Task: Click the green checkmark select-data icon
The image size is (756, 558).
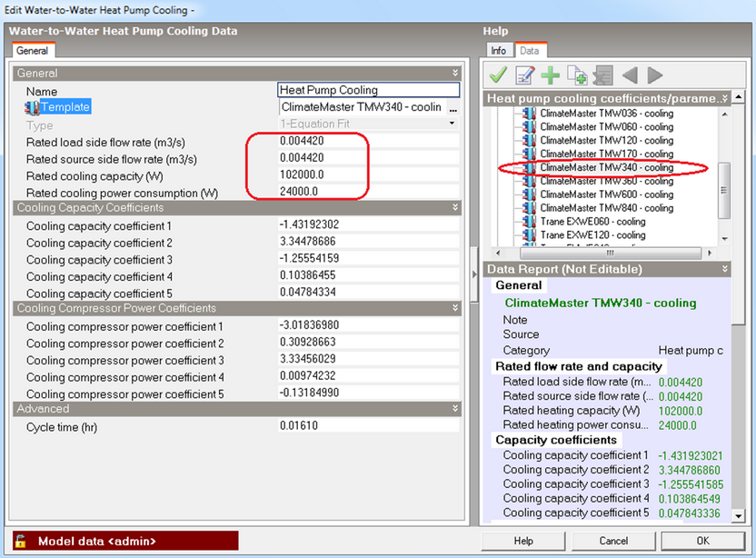Action: (498, 75)
